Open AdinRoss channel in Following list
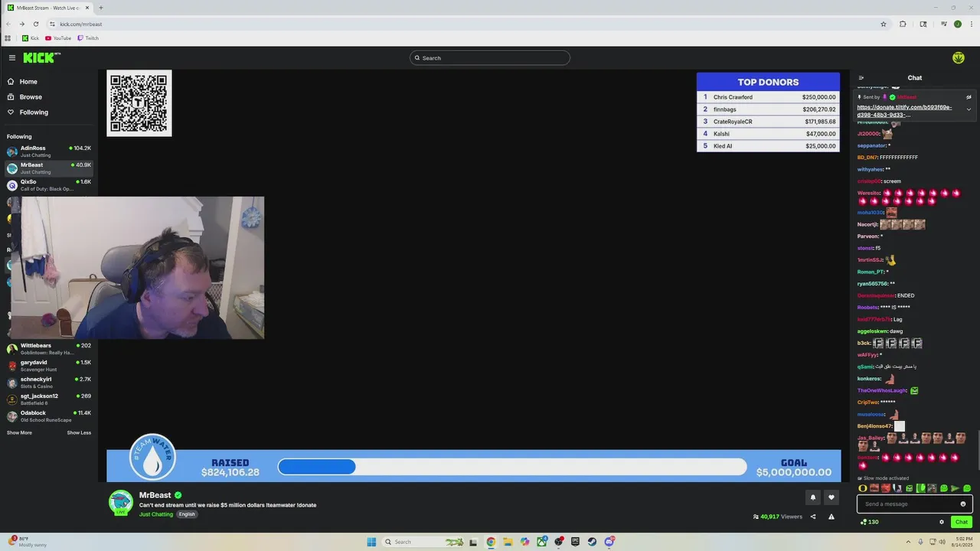This screenshot has height=551, width=980. 49,152
